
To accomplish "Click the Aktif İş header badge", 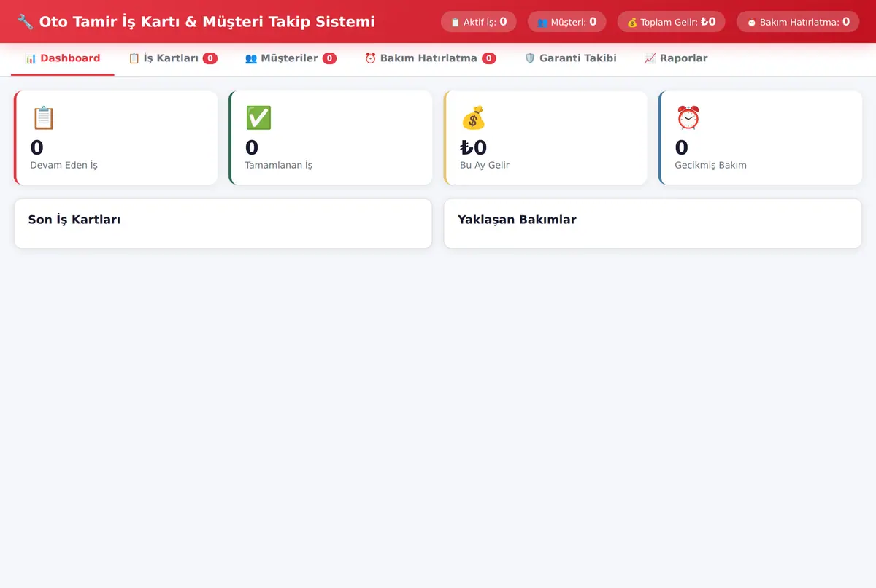I will click(x=479, y=22).
